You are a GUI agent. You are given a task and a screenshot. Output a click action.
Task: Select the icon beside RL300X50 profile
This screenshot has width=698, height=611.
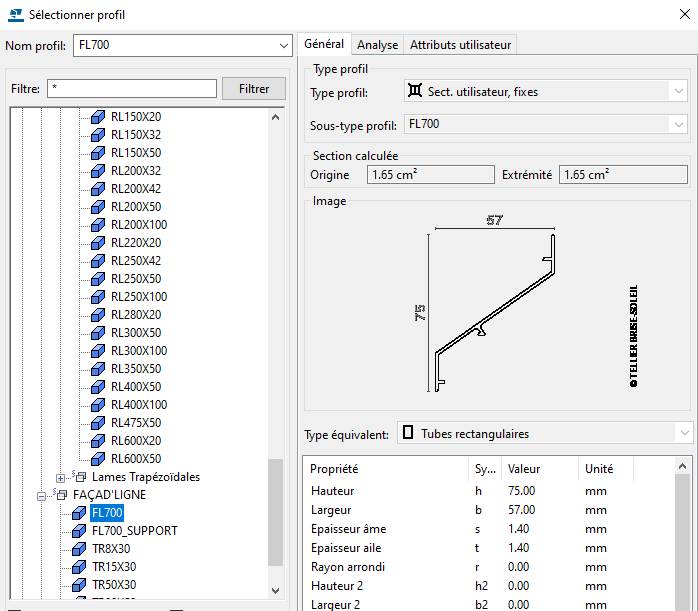98,333
